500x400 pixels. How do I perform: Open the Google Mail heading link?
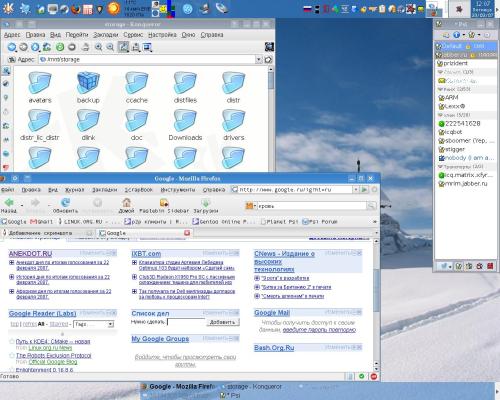(x=272, y=313)
